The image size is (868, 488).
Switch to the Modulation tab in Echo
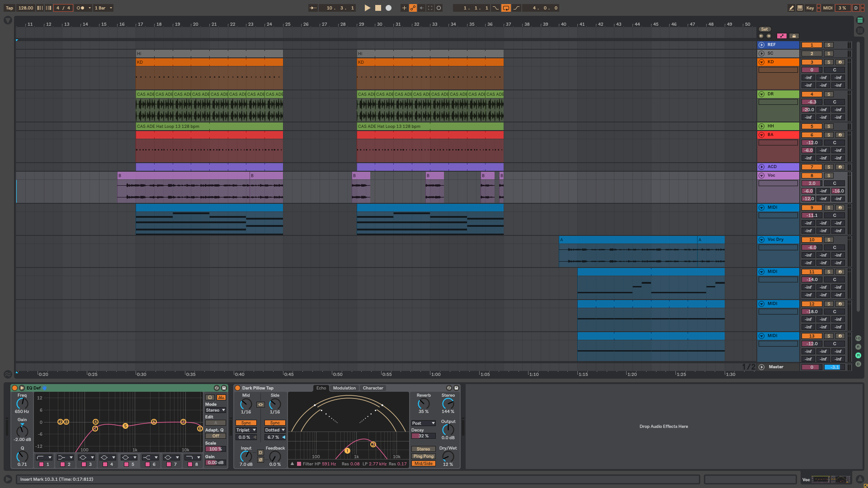pyautogui.click(x=344, y=388)
